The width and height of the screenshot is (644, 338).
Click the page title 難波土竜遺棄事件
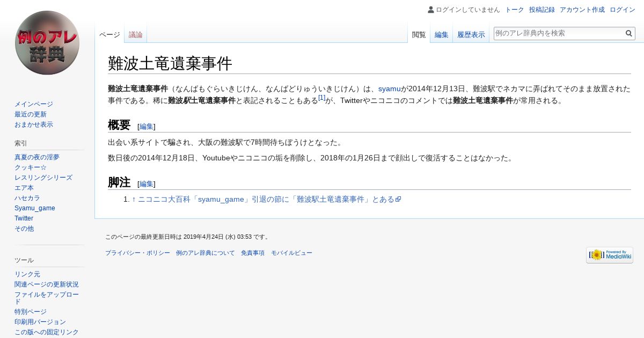[x=170, y=63]
